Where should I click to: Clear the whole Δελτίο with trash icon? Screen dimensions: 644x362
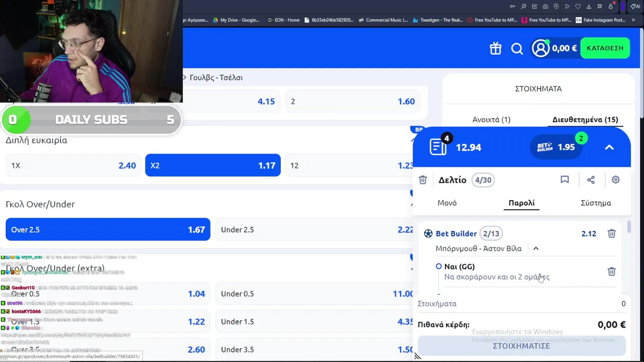pos(423,180)
